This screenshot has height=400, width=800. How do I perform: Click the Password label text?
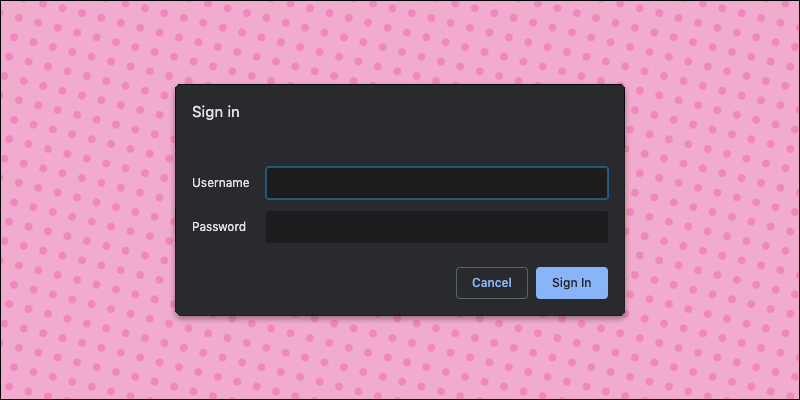tap(219, 227)
